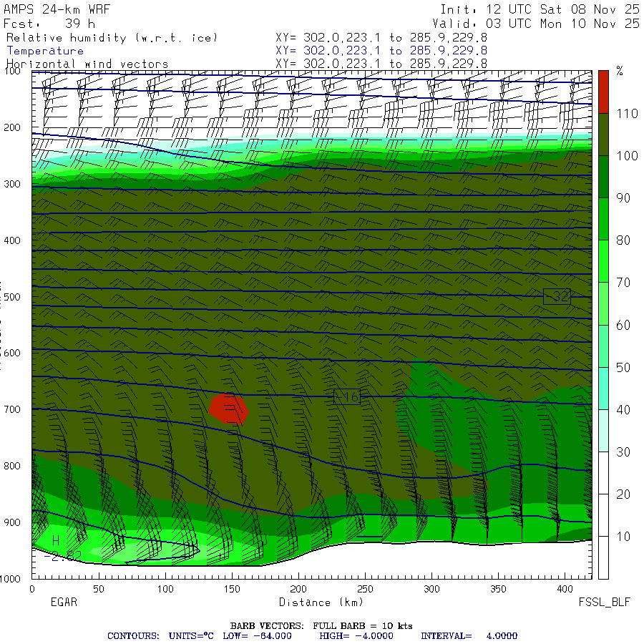Click the 'INTERVAL= 4.0000' contour text
The height and width of the screenshot is (644, 644).
point(469,636)
